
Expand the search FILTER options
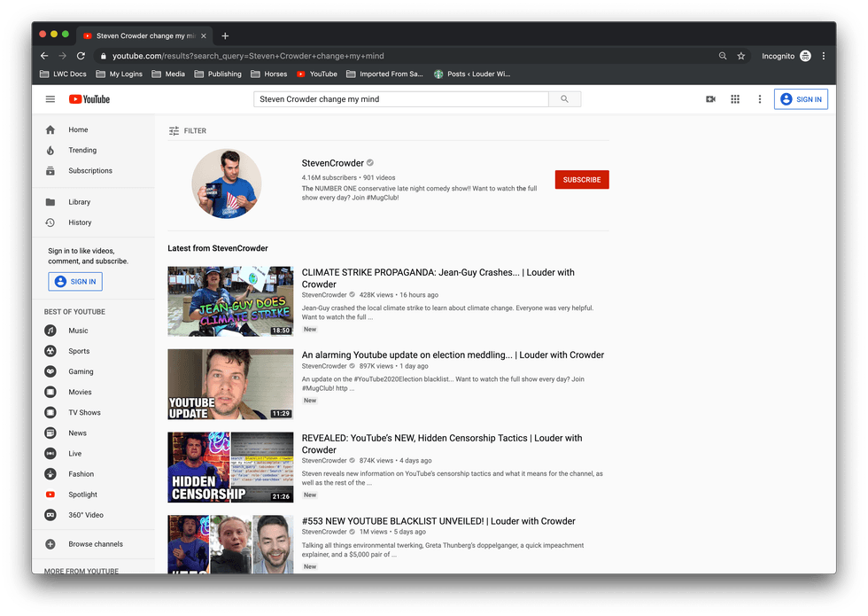pos(188,130)
